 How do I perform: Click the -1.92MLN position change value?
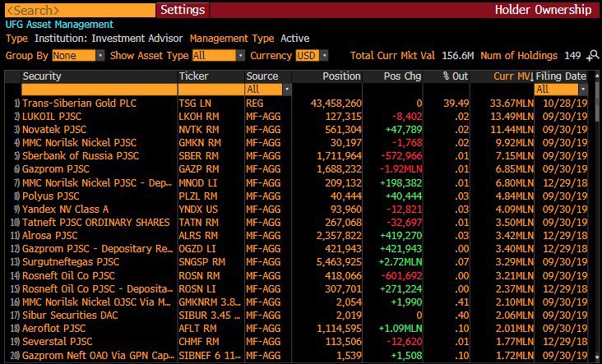[401, 169]
